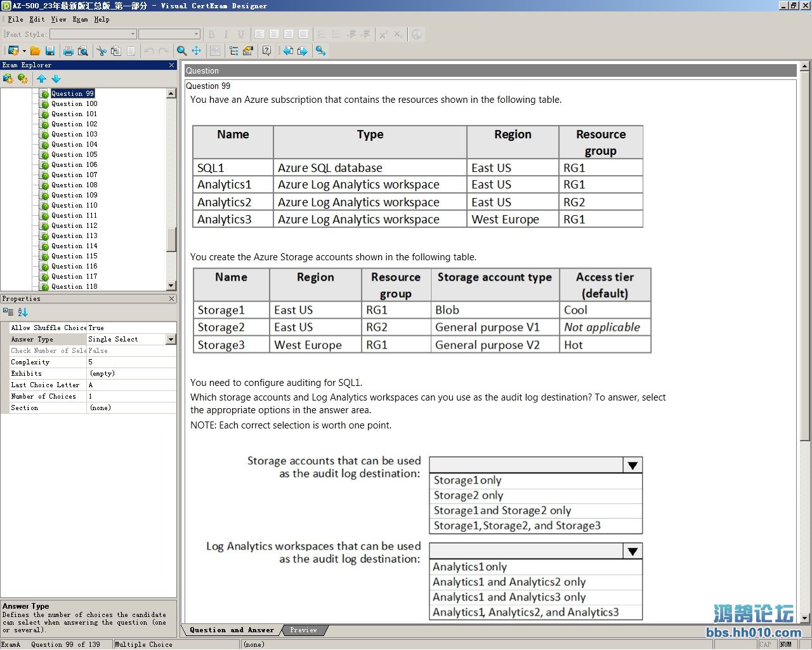This screenshot has height=650, width=812.
Task: Click Exam Explorer scrollbar up arrow
Action: tap(171, 93)
